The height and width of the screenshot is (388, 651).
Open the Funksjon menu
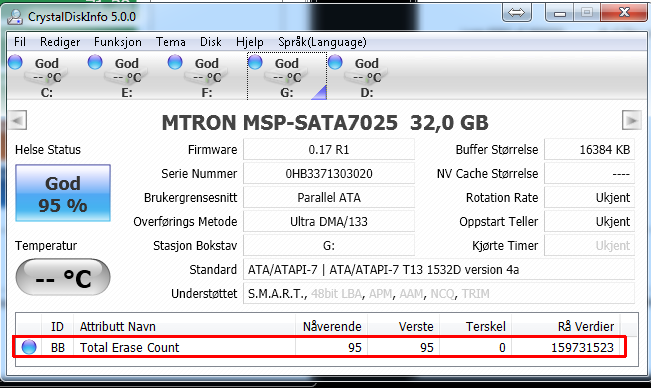(x=117, y=42)
